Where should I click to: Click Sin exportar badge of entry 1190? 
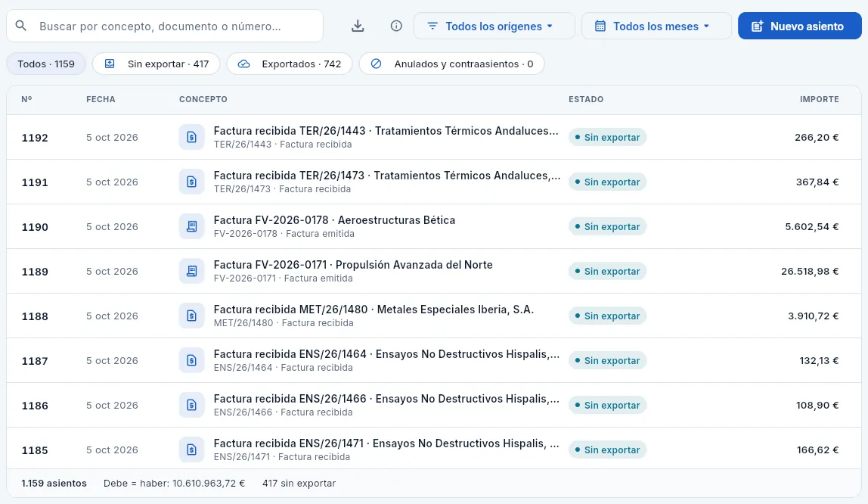pyautogui.click(x=607, y=226)
